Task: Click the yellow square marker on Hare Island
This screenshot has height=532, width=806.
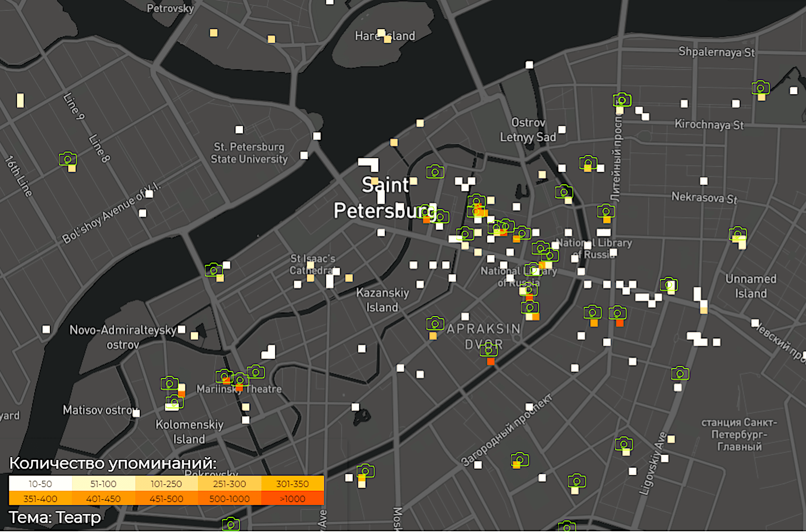Action: click(387, 39)
